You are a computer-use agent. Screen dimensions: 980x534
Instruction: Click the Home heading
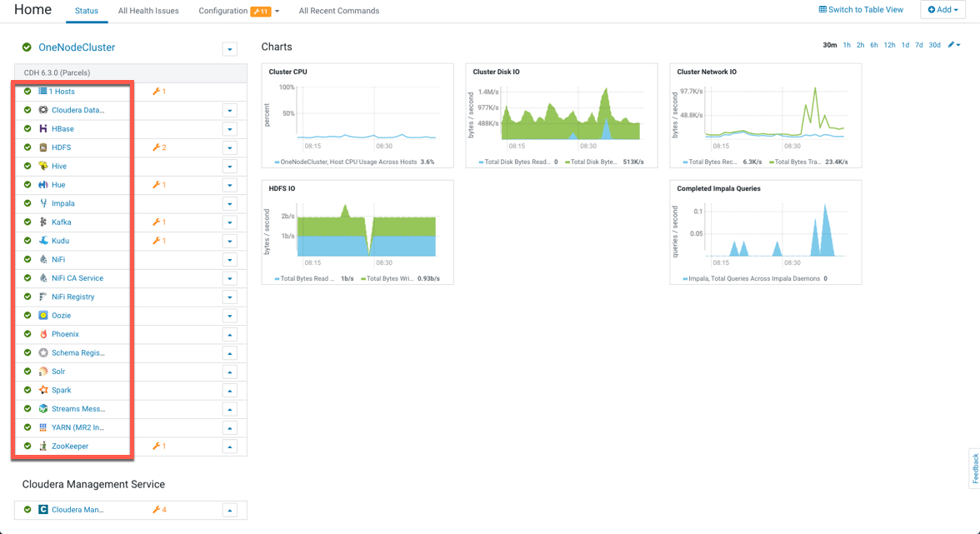32,10
